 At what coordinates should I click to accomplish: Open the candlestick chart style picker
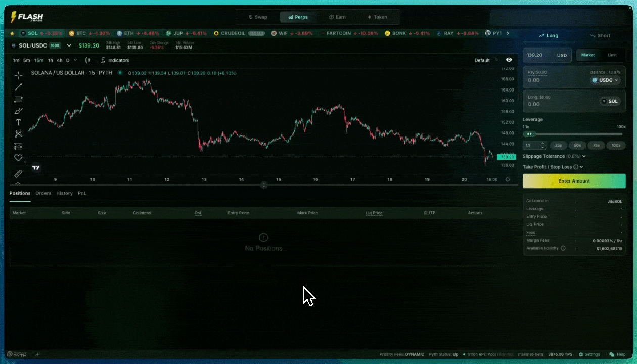point(87,60)
